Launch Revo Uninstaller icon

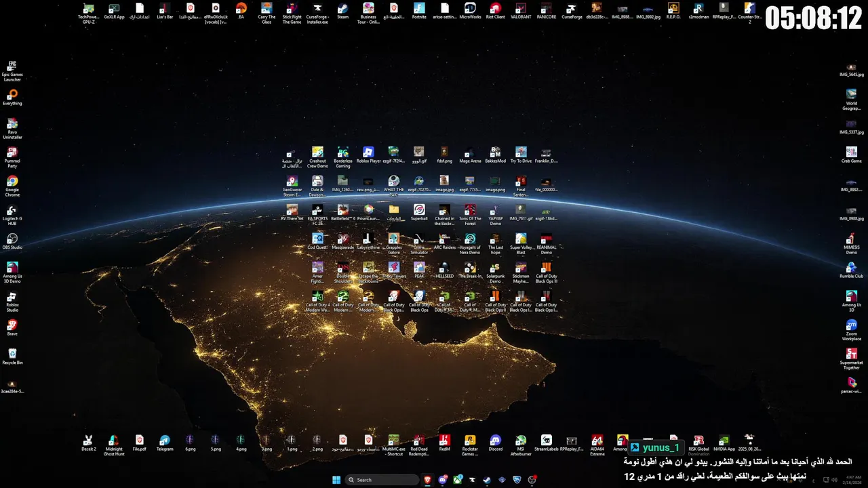(12, 129)
